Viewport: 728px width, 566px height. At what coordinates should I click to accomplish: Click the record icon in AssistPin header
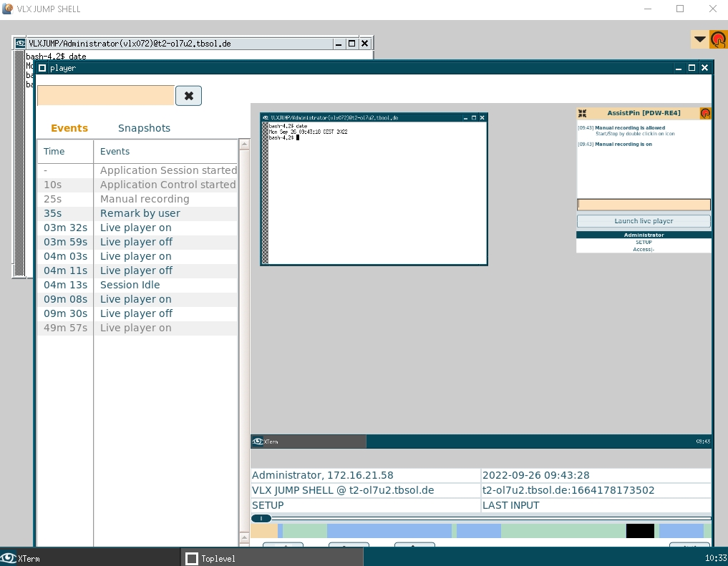click(705, 113)
